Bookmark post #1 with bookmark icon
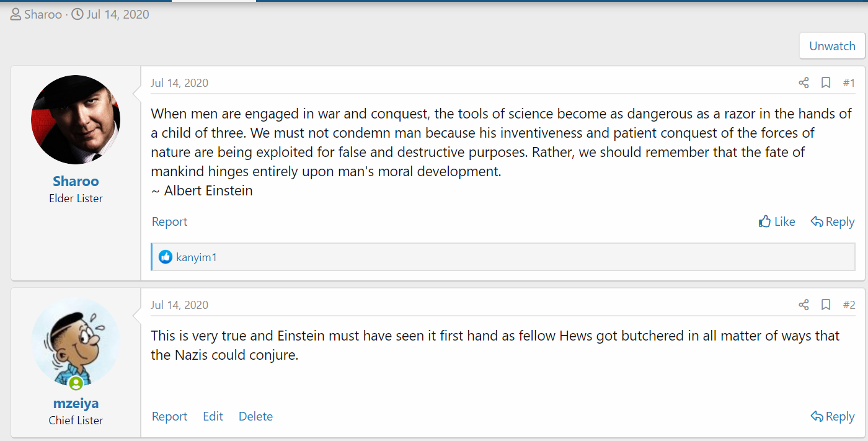The image size is (868, 441). [x=826, y=83]
